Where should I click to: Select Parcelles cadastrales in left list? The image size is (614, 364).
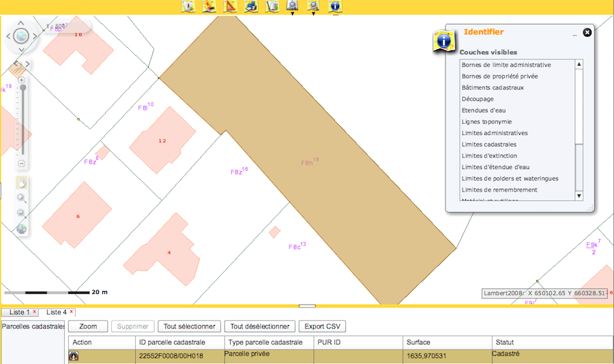click(33, 326)
